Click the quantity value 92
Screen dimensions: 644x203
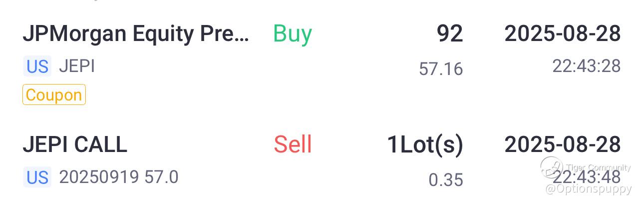point(450,34)
